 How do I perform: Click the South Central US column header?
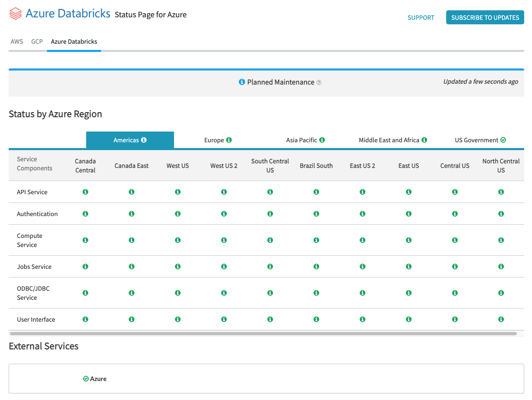(270, 166)
